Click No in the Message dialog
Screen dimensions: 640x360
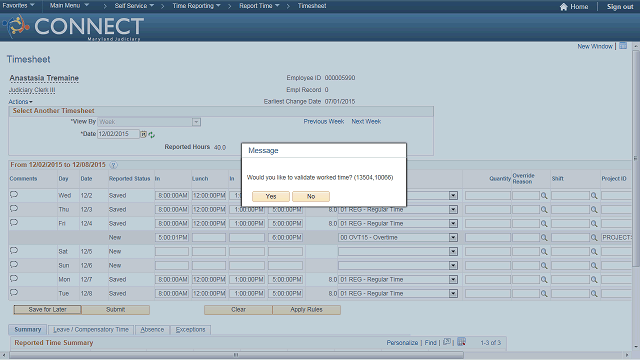pos(311,196)
